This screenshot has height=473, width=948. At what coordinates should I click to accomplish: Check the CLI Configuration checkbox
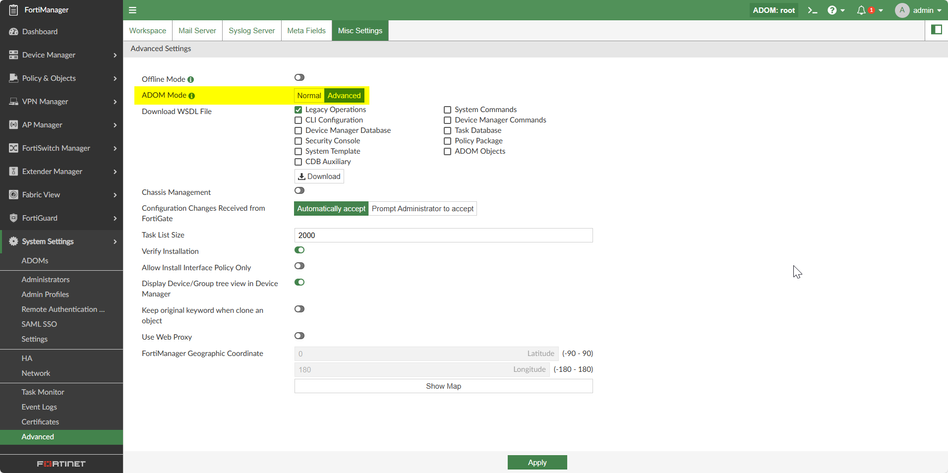(x=298, y=120)
